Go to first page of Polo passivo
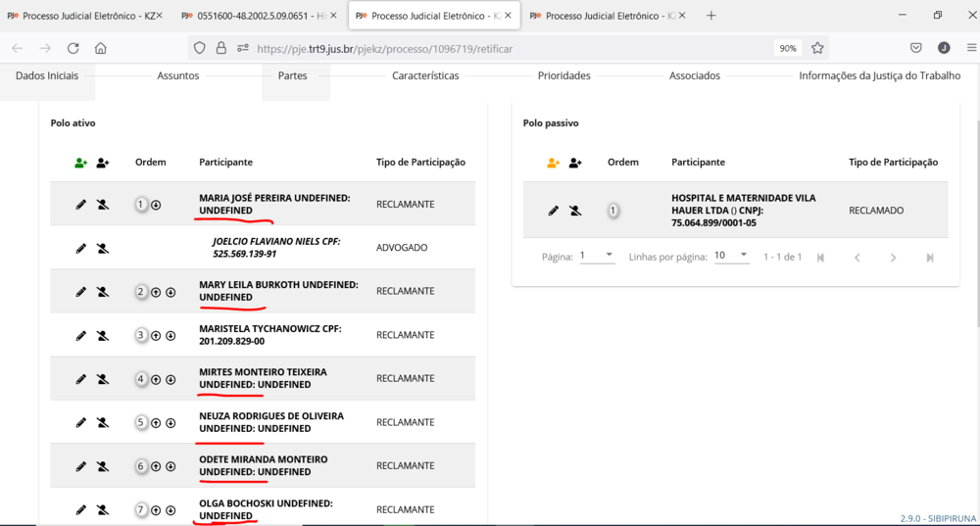This screenshot has width=980, height=526. point(820,258)
